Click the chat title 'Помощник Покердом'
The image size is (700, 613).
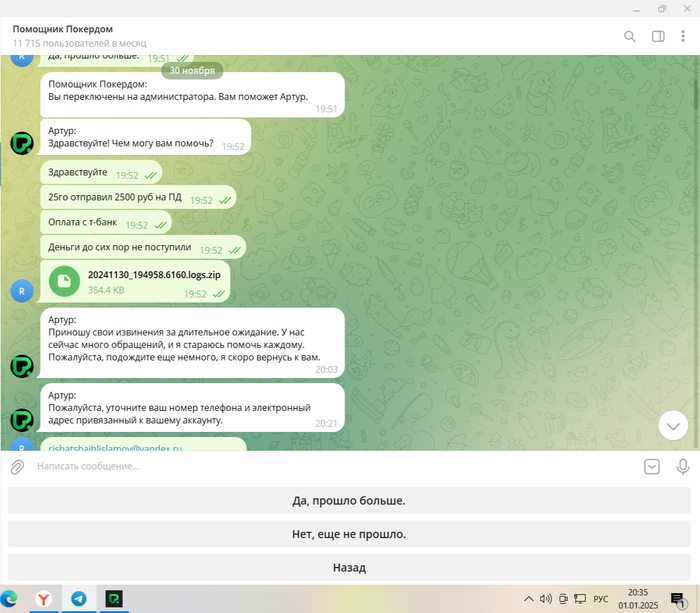click(62, 29)
